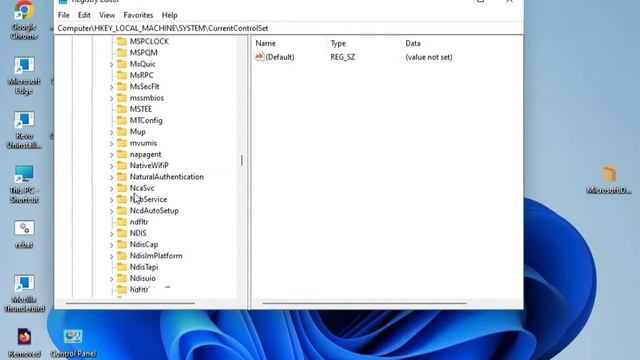Select the napagent folder icon
640x360 pixels.
click(x=122, y=154)
